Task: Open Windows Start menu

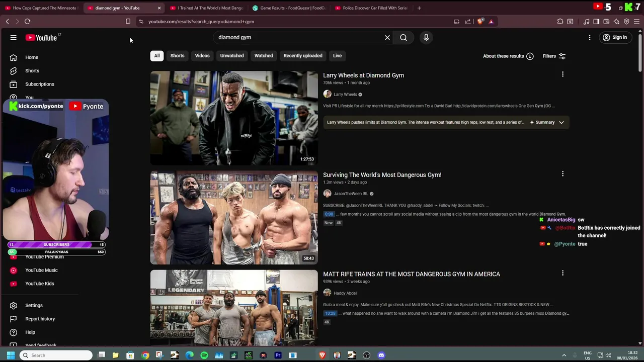Action: 11,355
